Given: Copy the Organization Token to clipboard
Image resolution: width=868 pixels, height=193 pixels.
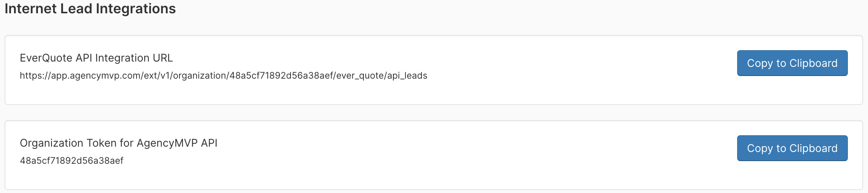Looking at the screenshot, I should coord(792,148).
